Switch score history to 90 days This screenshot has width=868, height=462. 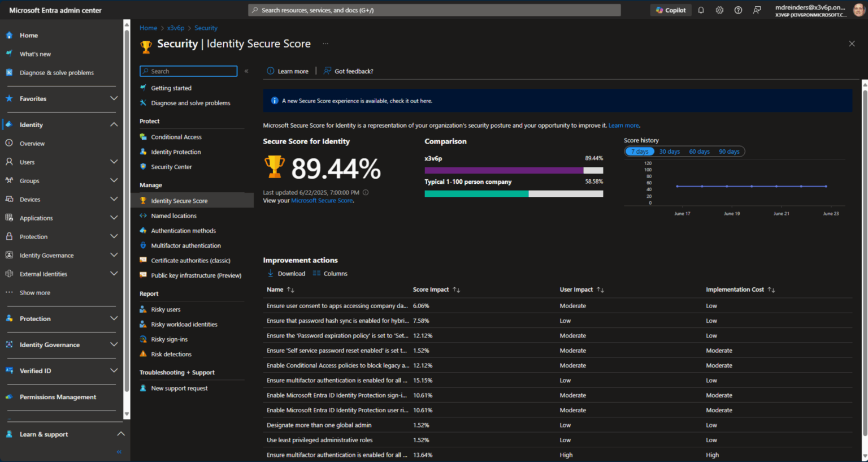(x=729, y=151)
